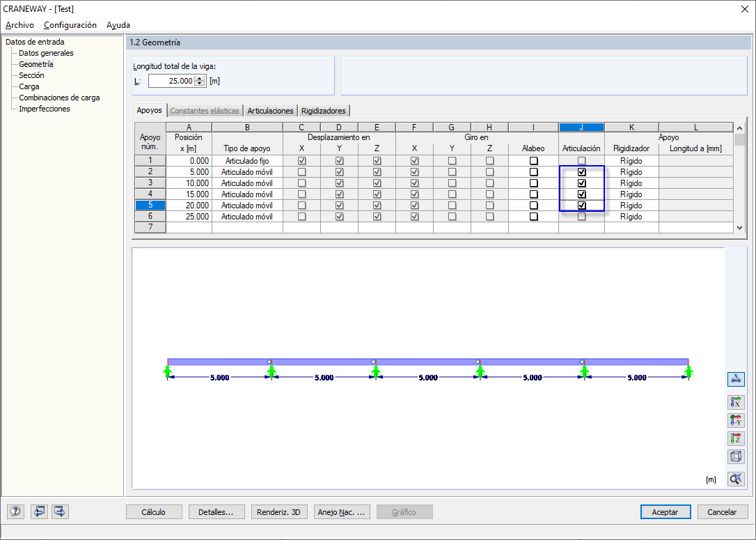Enable Giro Z checkbox for support 5
The image size is (756, 540).
[x=490, y=205]
